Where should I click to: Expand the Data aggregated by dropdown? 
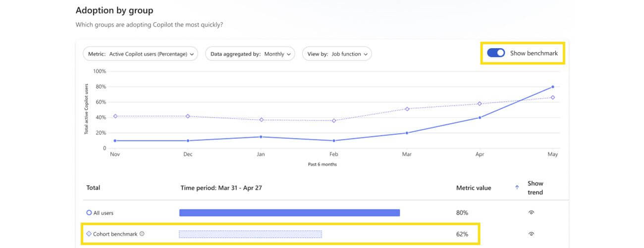point(250,54)
